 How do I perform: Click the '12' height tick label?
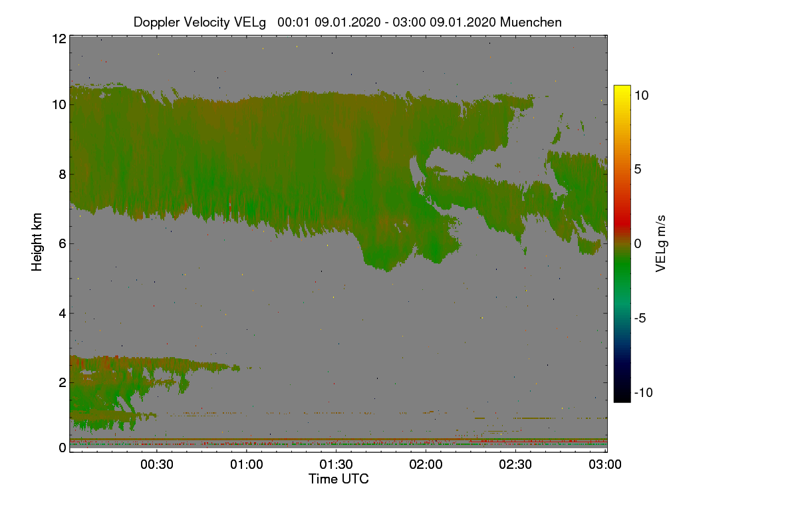(59, 39)
